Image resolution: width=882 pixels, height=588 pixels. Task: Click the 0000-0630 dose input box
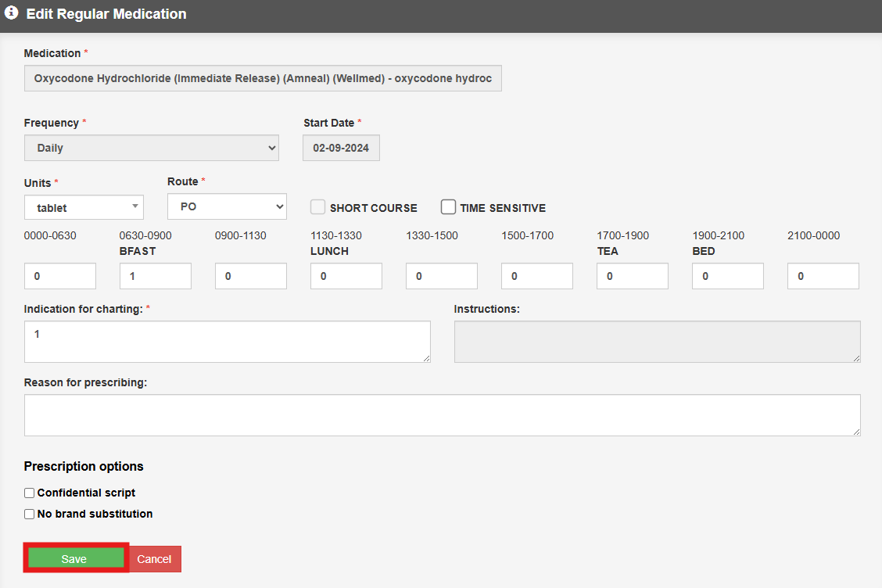(59, 276)
